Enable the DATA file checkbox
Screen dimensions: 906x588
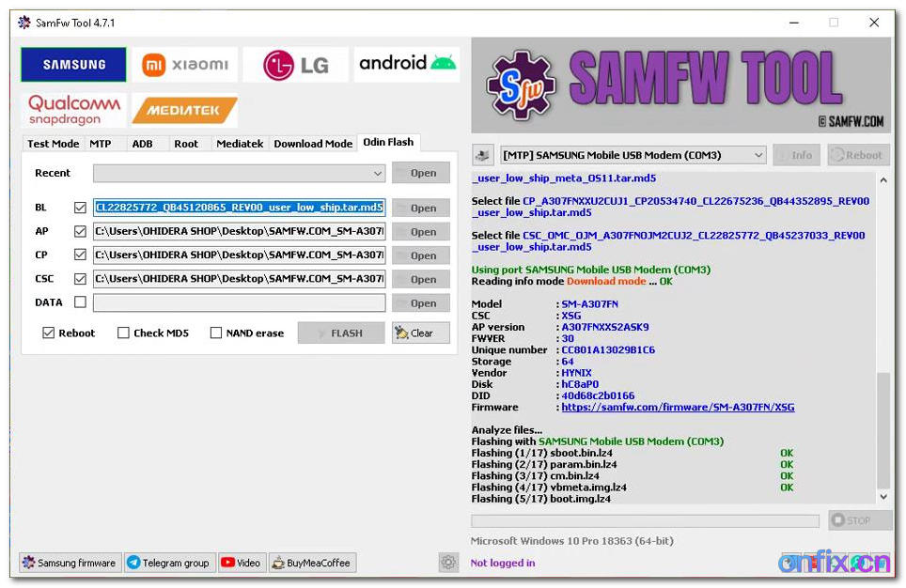[80, 302]
